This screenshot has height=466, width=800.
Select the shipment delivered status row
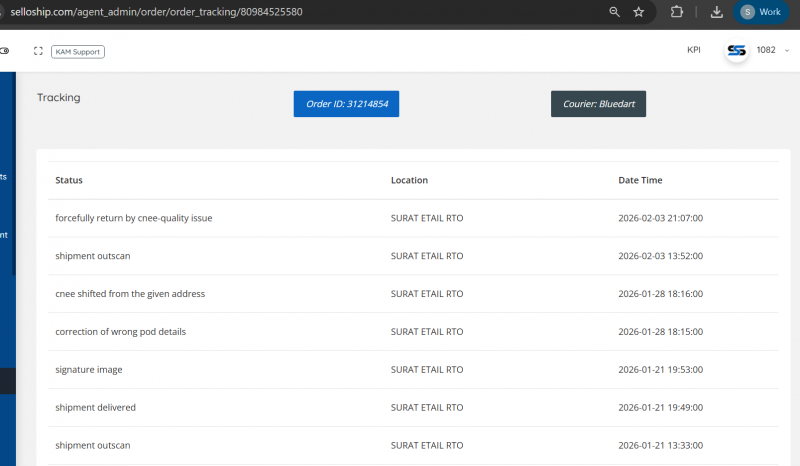coord(95,408)
